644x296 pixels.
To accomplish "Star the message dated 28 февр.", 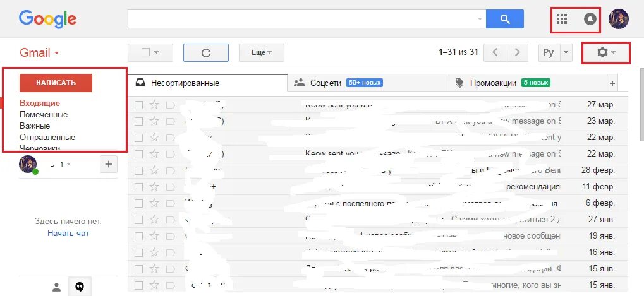I will [154, 170].
